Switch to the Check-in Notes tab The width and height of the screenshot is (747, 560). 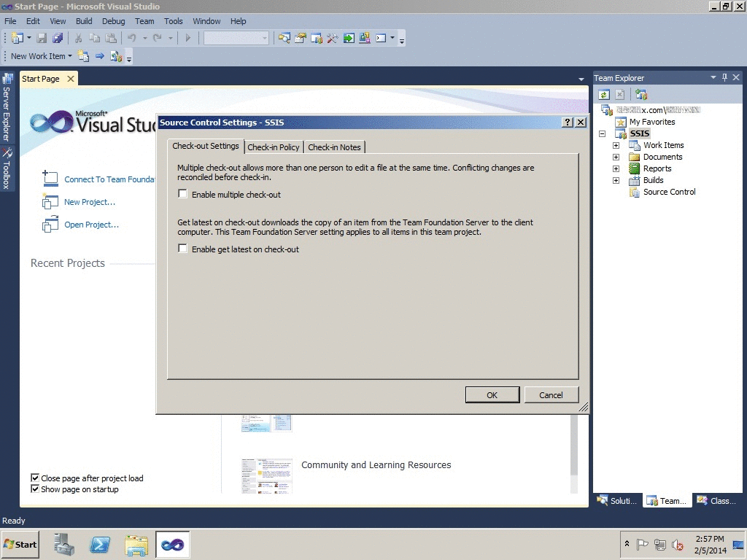click(334, 147)
